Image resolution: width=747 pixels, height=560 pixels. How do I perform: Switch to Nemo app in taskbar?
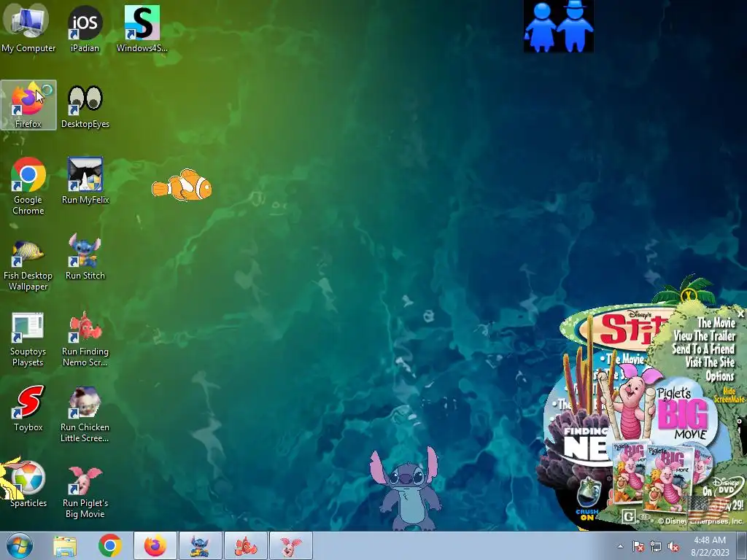(x=245, y=545)
